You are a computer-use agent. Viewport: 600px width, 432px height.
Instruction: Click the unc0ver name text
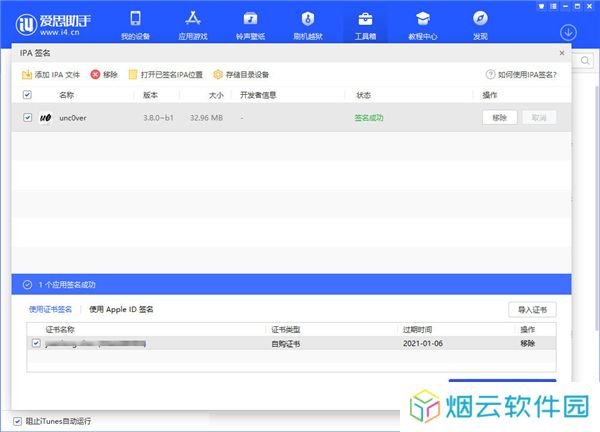point(73,118)
